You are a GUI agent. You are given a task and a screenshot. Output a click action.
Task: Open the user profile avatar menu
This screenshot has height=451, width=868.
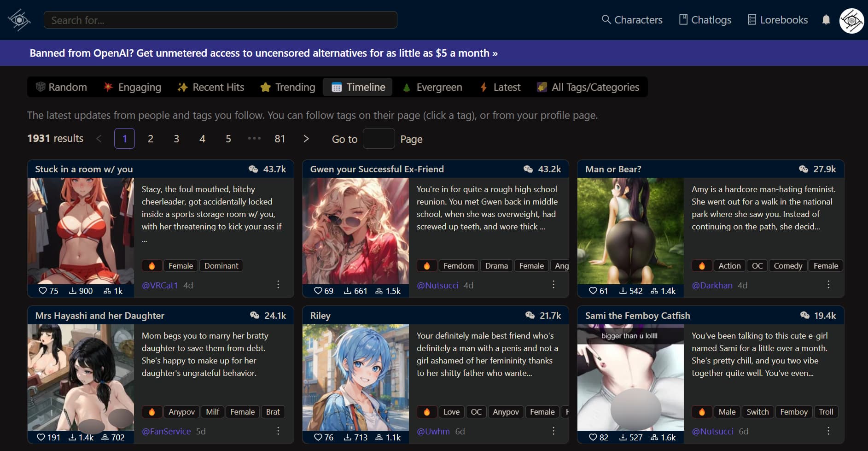coord(851,21)
